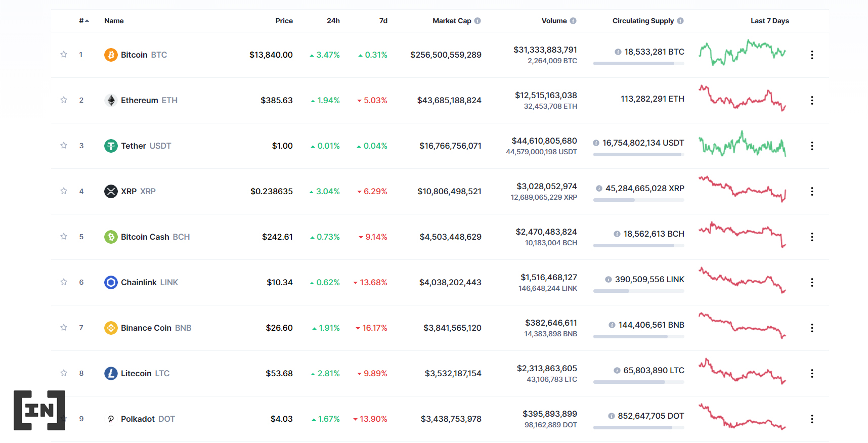Click info icon beside 65,803,890 LTC supply

(x=617, y=371)
